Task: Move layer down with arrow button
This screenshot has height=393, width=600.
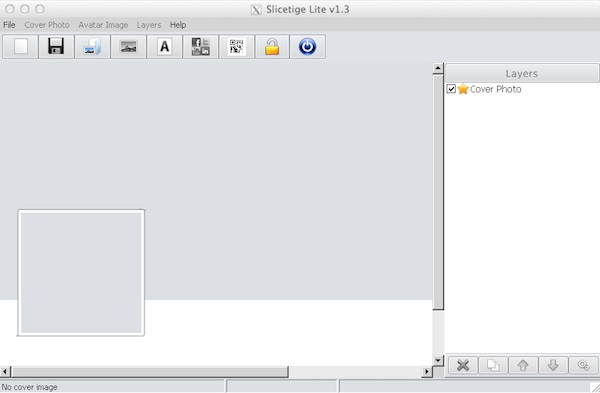Action: coord(553,365)
